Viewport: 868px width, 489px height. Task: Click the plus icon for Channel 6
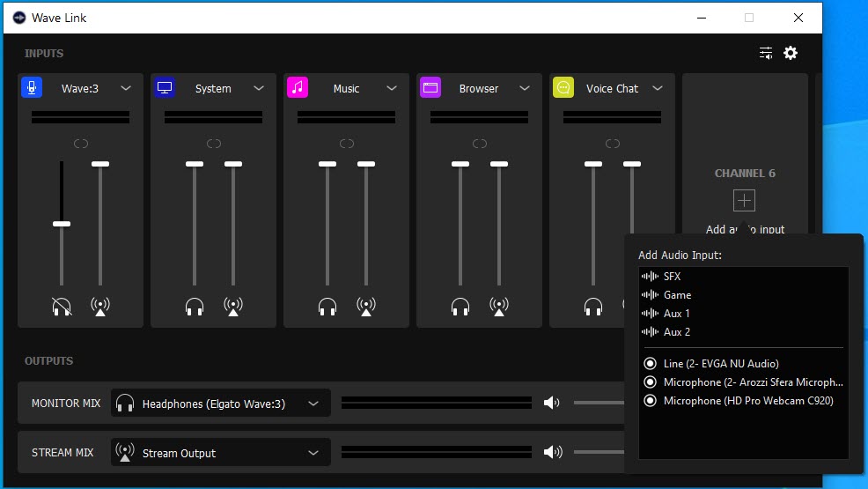point(744,201)
